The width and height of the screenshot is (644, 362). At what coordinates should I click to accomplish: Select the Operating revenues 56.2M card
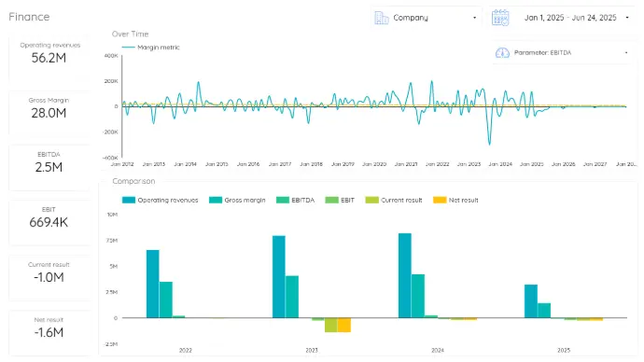(x=49, y=59)
